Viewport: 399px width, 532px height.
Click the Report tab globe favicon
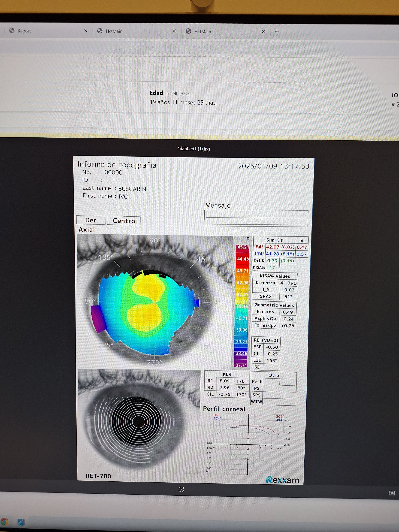click(x=12, y=31)
